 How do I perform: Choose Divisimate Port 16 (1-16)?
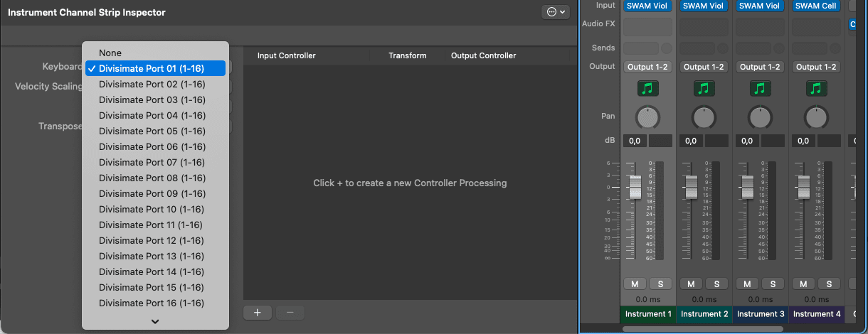pos(155,303)
